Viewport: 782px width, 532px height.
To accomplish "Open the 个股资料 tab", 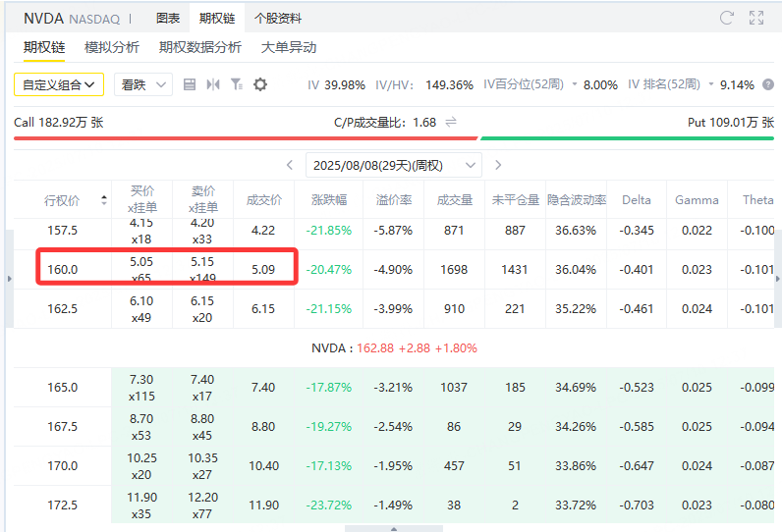I will (x=278, y=19).
